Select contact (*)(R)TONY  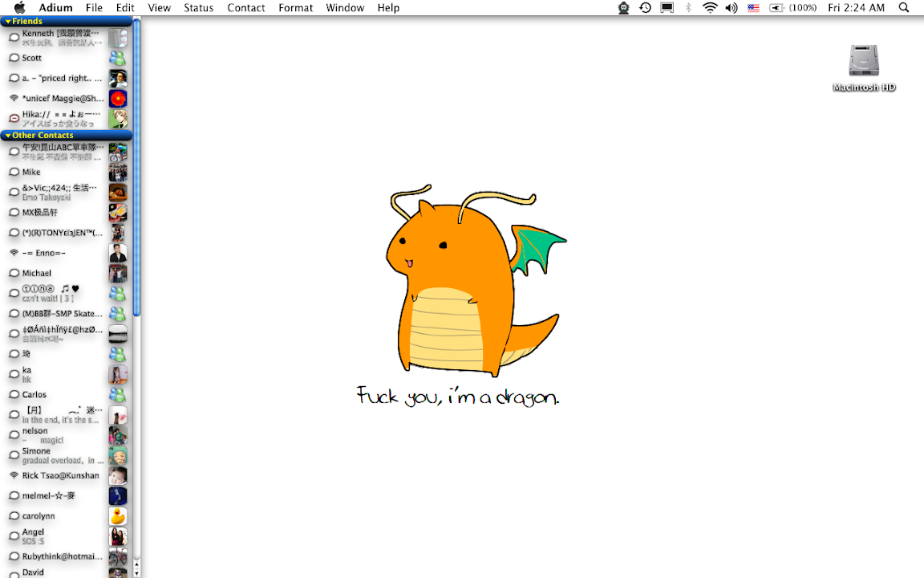(x=66, y=233)
